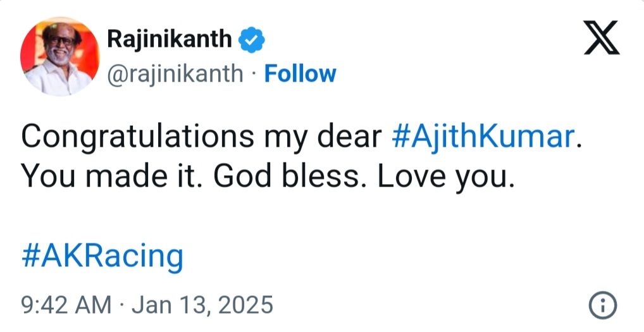
Task: Open Rajinikanth's profile picture
Action: coord(60,57)
